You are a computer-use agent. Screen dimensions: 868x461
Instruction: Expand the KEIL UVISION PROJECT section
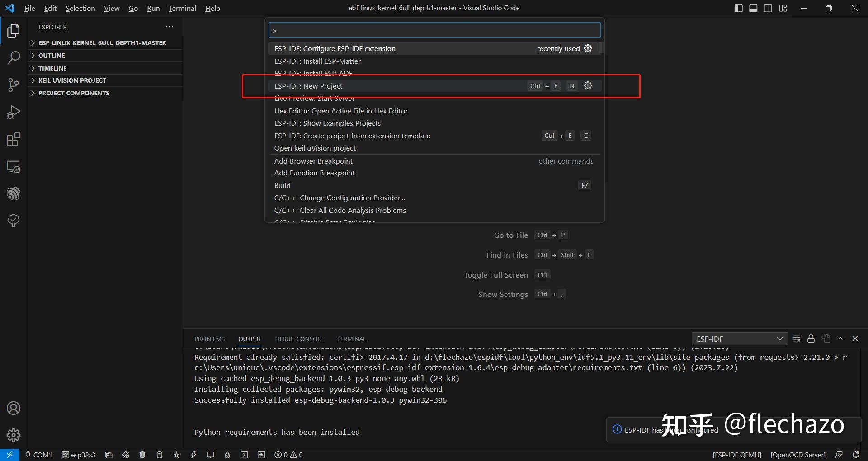tap(105, 80)
